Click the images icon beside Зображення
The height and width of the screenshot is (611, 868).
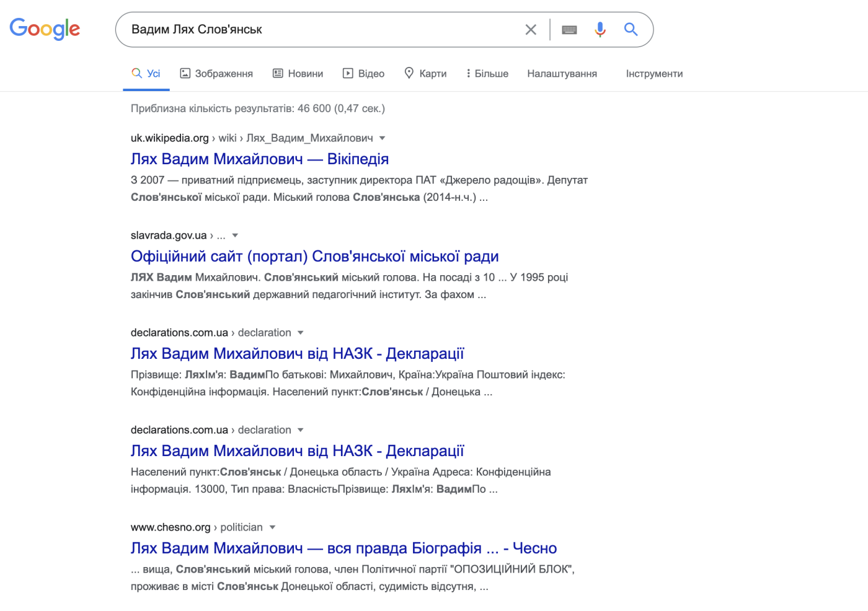pos(185,73)
